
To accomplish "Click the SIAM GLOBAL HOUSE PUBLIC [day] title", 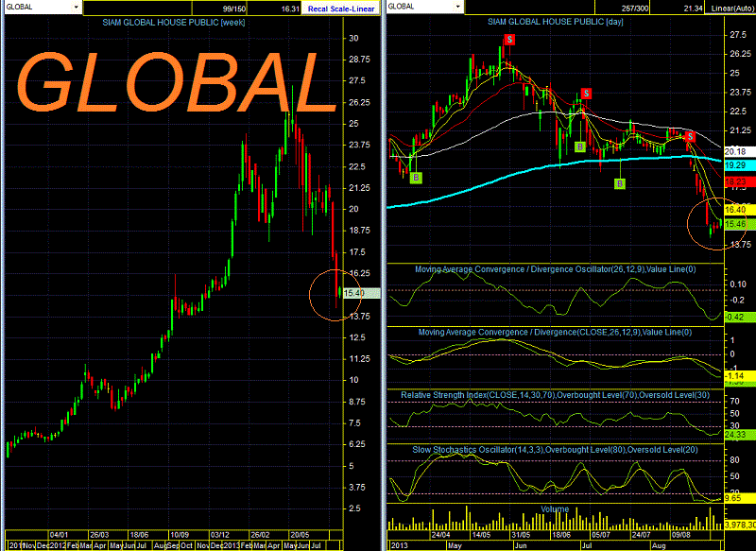I will point(556,22).
